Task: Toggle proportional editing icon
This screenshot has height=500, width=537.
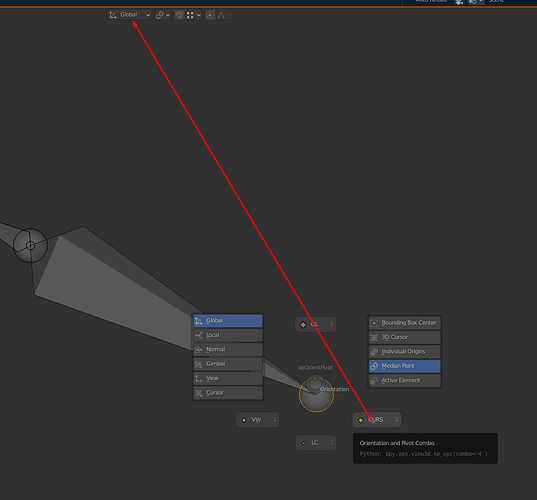Action: (x=210, y=15)
